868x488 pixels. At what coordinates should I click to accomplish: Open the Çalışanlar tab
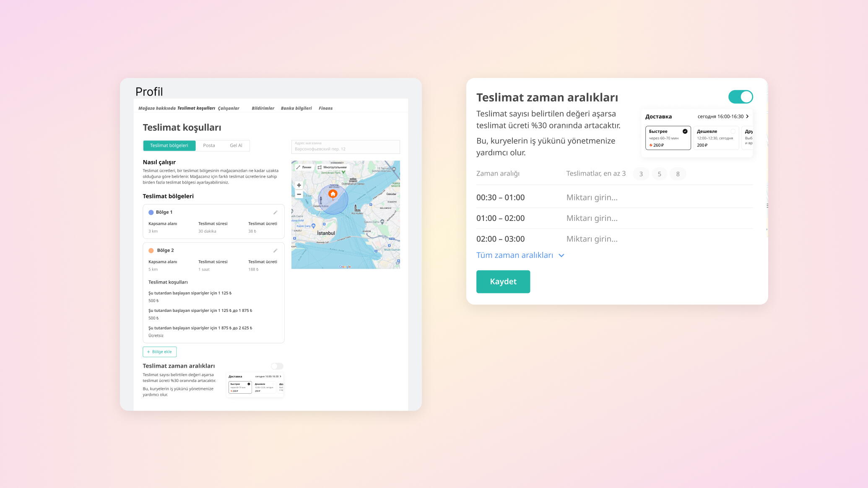click(x=229, y=108)
